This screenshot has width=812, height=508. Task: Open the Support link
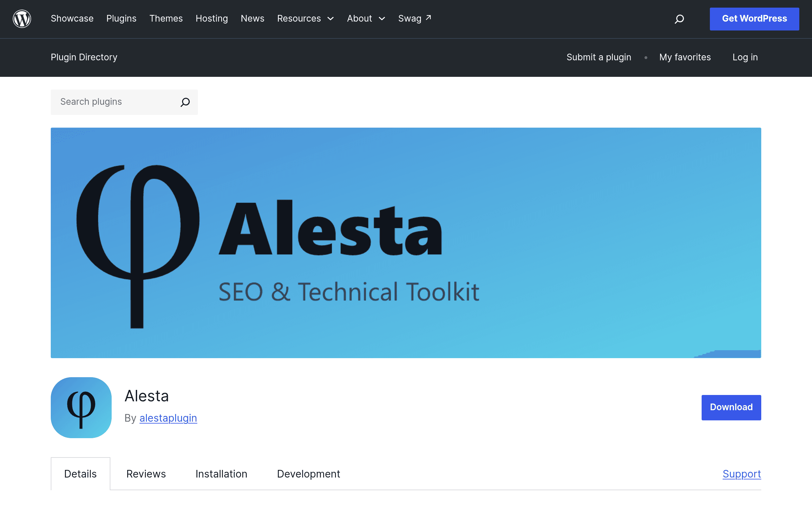pyautogui.click(x=742, y=474)
